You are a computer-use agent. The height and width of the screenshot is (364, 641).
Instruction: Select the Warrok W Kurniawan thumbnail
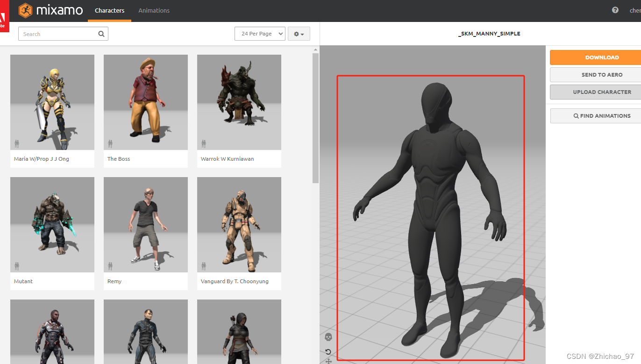(239, 102)
